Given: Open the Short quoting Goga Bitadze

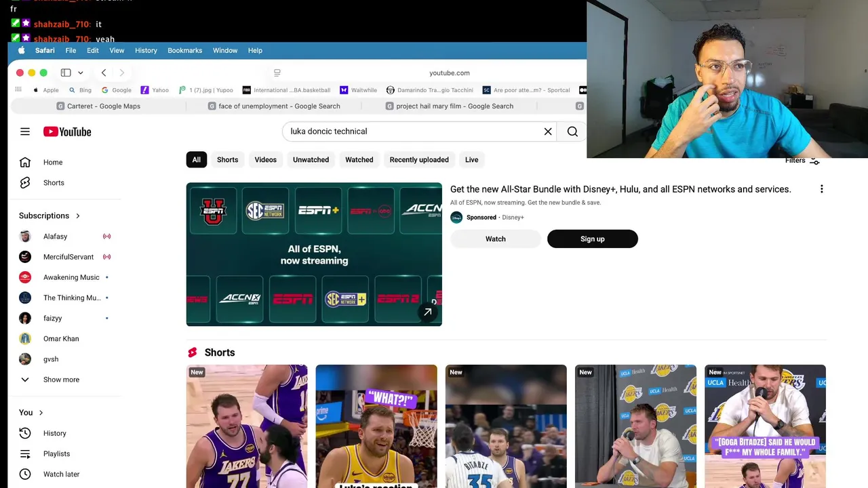Looking at the screenshot, I should tap(765, 426).
